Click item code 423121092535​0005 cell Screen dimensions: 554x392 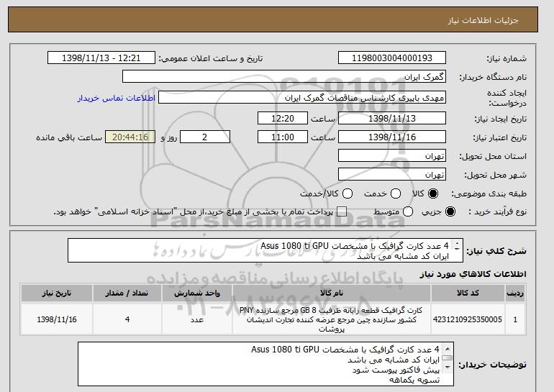(x=468, y=319)
